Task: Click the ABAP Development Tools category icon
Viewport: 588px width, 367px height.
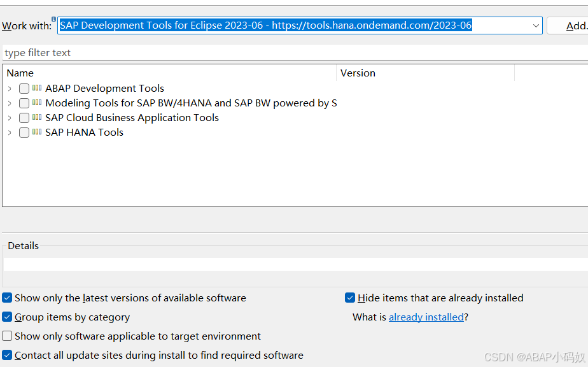Action: pyautogui.click(x=37, y=88)
